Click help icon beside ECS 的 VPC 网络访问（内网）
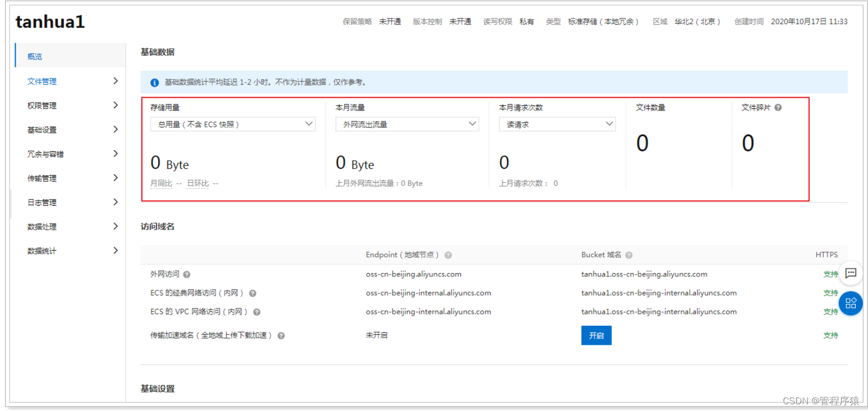 pyautogui.click(x=257, y=312)
